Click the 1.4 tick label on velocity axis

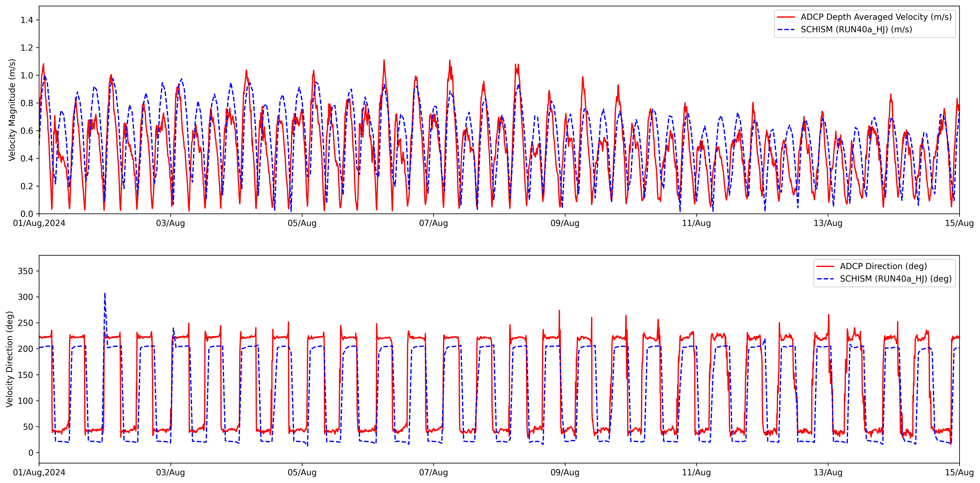pyautogui.click(x=27, y=20)
